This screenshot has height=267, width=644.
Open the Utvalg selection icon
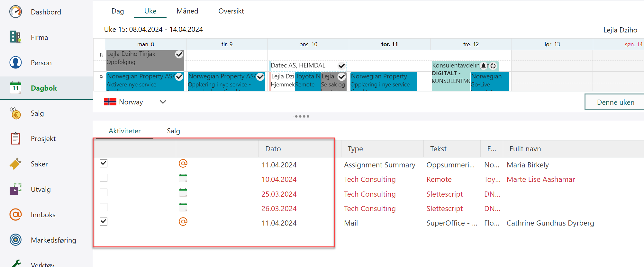(15, 189)
